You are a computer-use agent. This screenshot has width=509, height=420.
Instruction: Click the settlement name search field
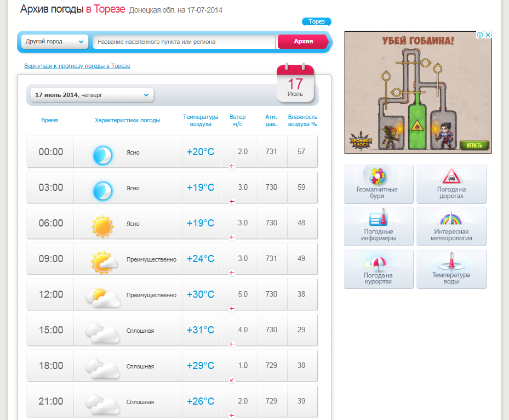[184, 42]
